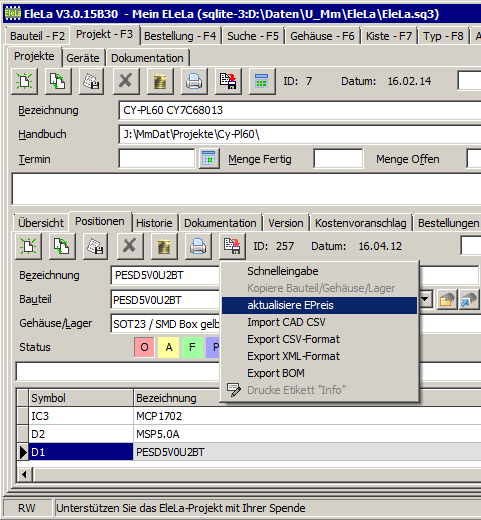Open the Suche - F5 tab
Image resolution: width=481 pixels, height=520 pixels.
pos(253,36)
